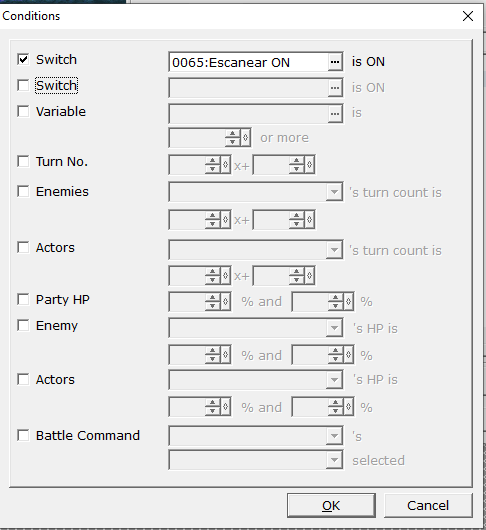Enable the second Switch checkbox

pyautogui.click(x=23, y=85)
